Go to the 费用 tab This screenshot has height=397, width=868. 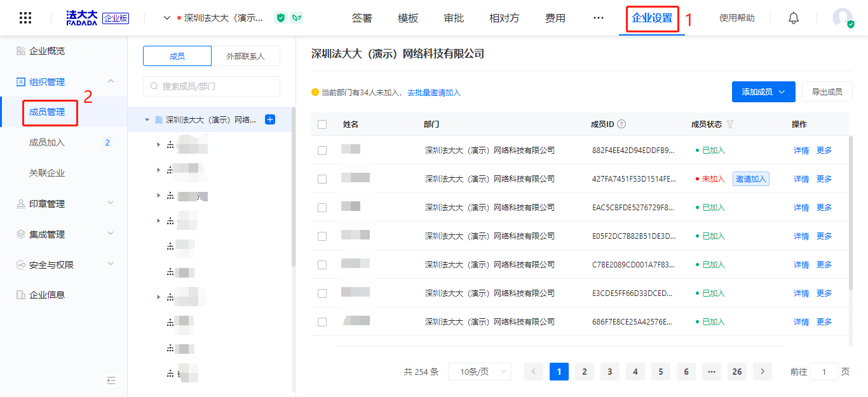click(555, 18)
